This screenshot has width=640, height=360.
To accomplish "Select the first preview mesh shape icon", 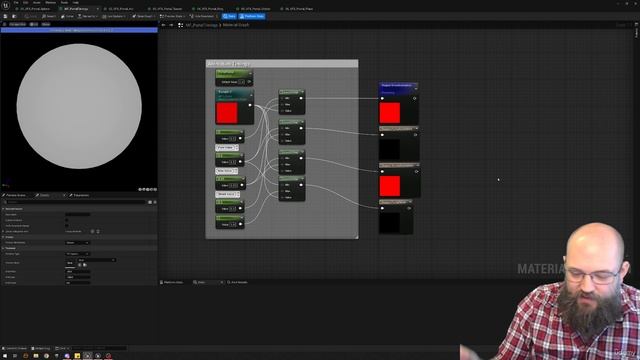I will [x=140, y=189].
